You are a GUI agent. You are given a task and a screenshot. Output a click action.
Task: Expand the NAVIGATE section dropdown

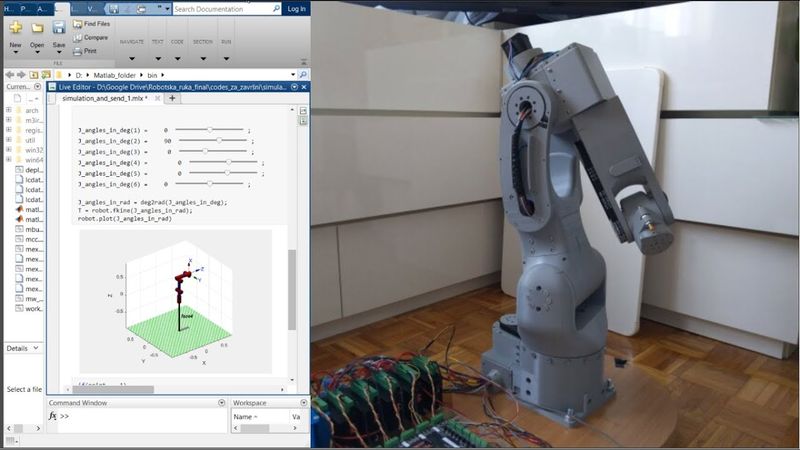tap(132, 59)
